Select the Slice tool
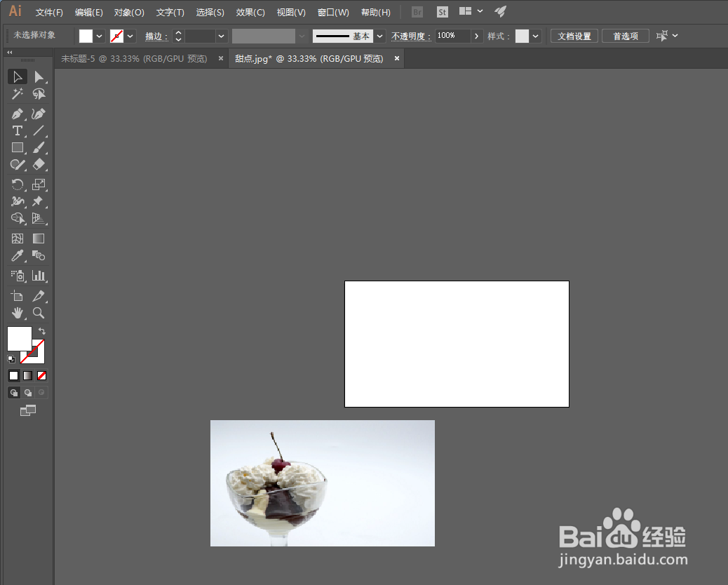 (x=39, y=296)
